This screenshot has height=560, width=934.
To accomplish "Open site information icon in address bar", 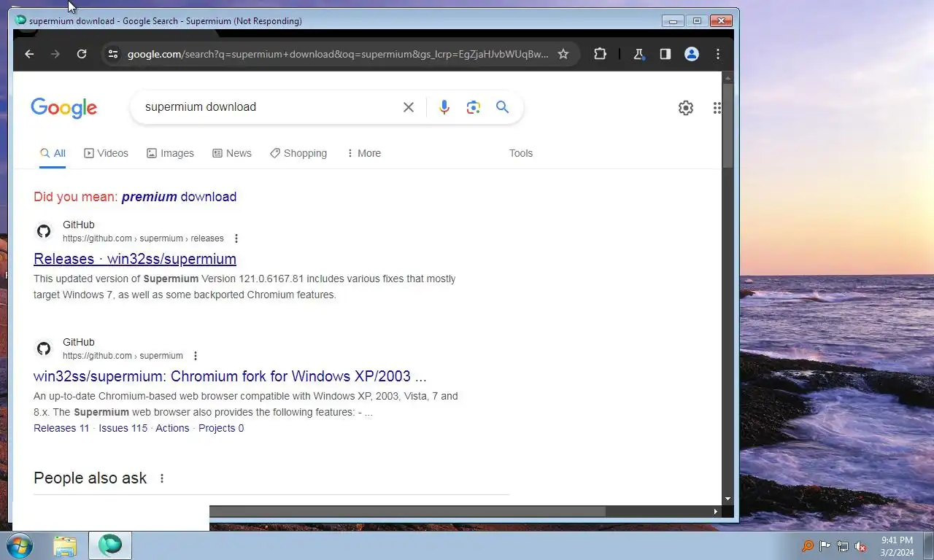I will click(x=112, y=54).
